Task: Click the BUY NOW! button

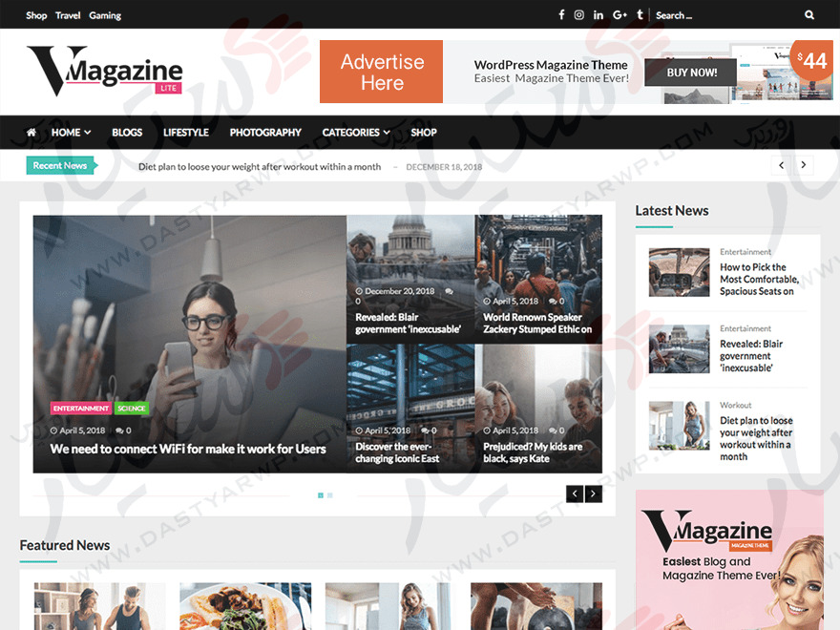Action: point(691,73)
